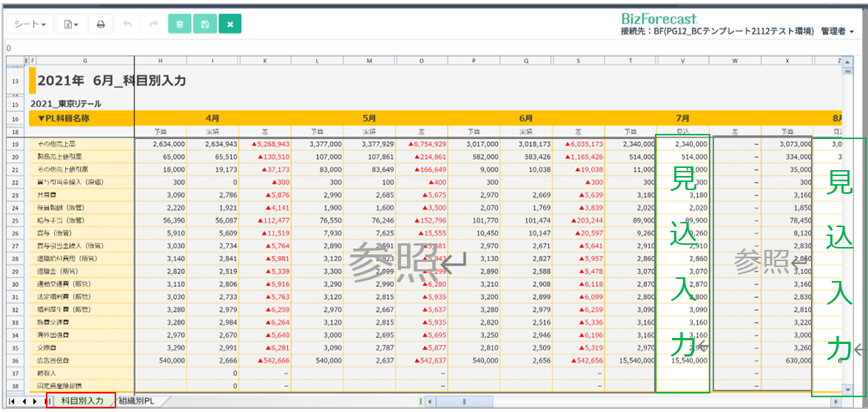Click vertical scrollbar down arrow
Image resolution: width=868 pixels, height=412 pixels.
(848, 388)
